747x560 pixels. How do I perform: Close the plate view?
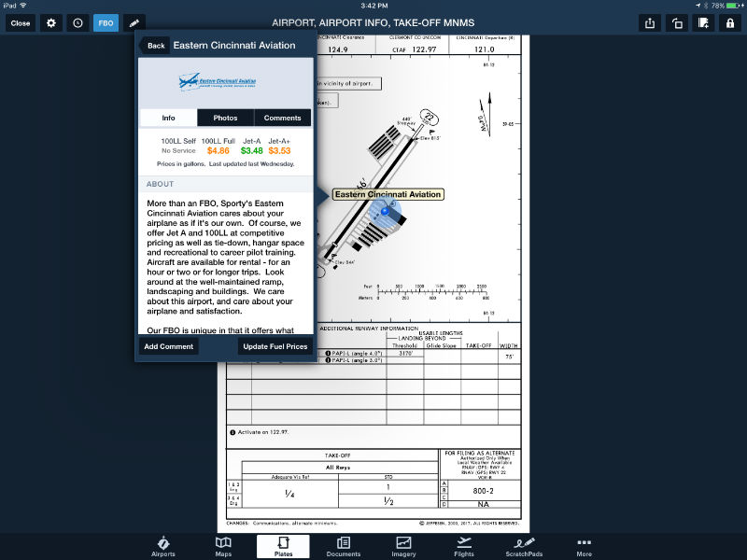pos(21,22)
